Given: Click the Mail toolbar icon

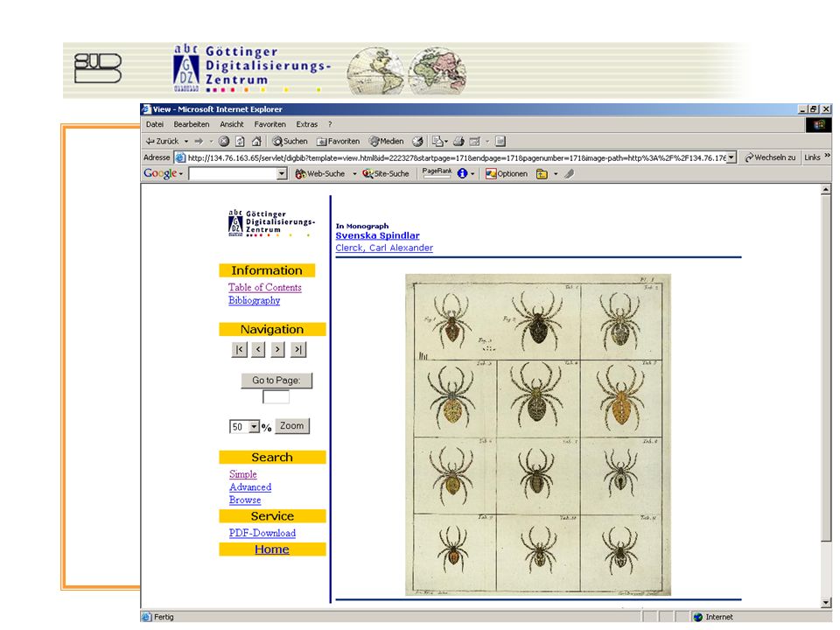Looking at the screenshot, I should [438, 142].
